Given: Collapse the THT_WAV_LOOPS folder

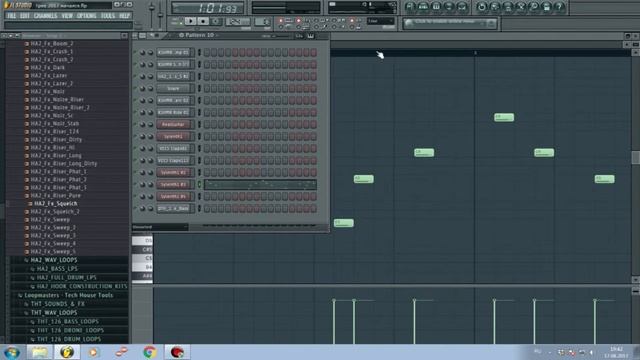Looking at the screenshot, I should coord(53,313).
